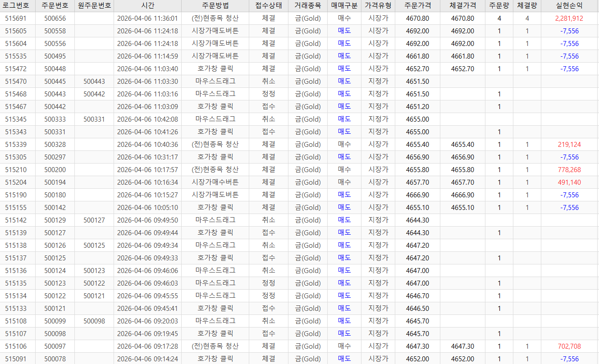Image resolution: width=599 pixels, height=364 pixels.
Task: Select original order number 500125 cell
Action: point(94,246)
